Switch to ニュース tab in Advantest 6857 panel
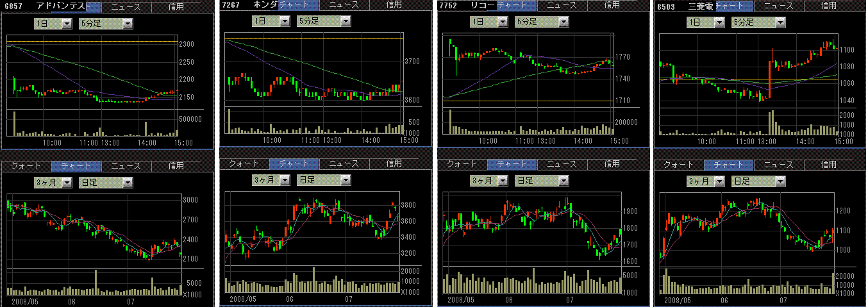This screenshot has width=868, height=307. [x=126, y=8]
